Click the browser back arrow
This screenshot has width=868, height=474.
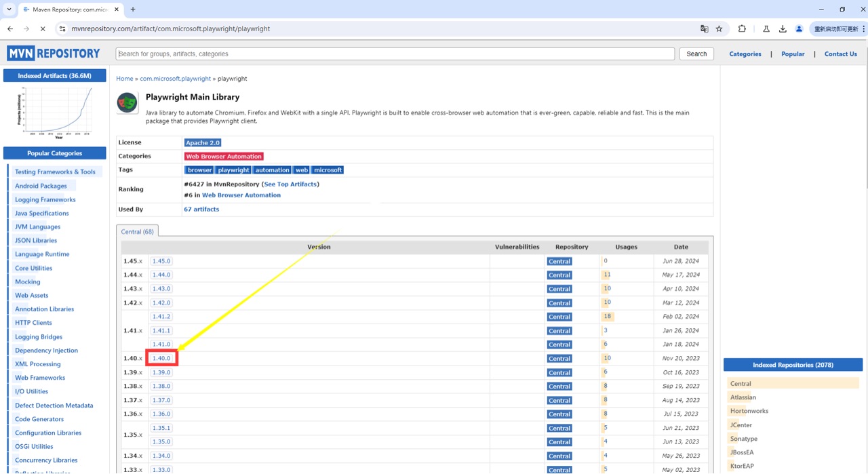pos(10,28)
